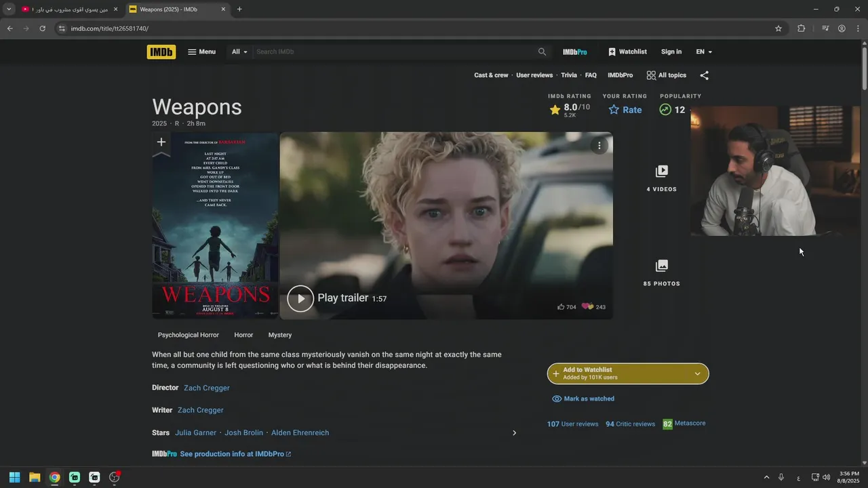Mark as watched
The width and height of the screenshot is (868, 488).
(x=583, y=399)
